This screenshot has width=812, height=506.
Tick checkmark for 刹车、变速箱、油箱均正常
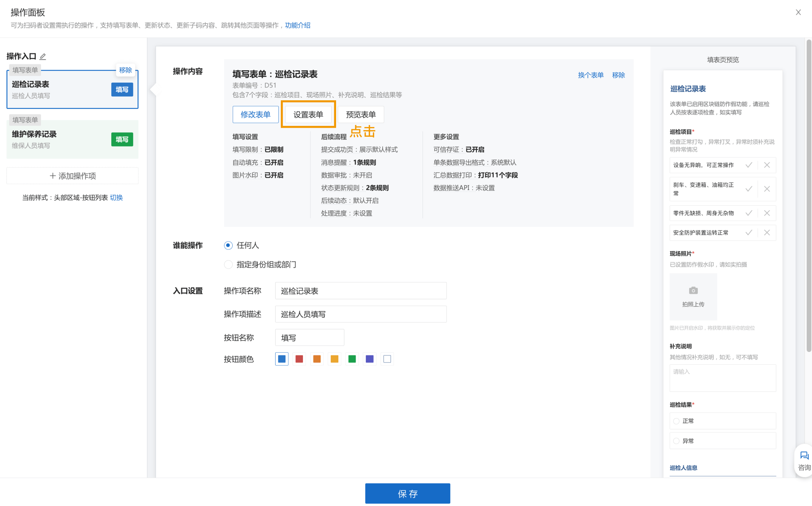click(x=749, y=189)
